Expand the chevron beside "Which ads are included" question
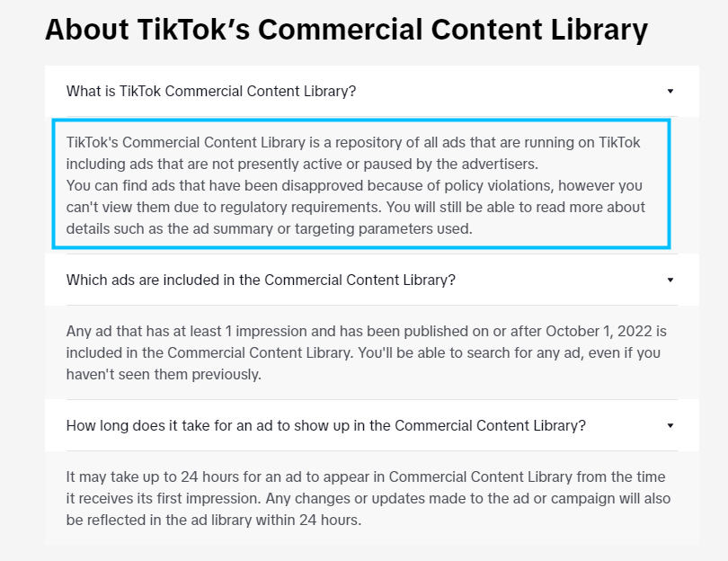This screenshot has height=561, width=728. (x=670, y=280)
